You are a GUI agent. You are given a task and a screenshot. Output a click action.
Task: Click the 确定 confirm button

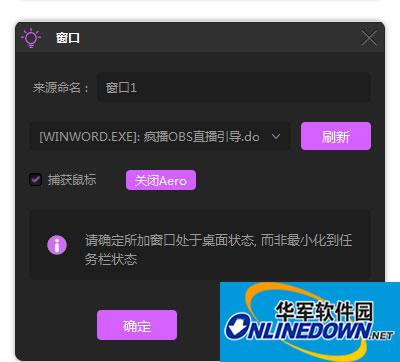[x=137, y=325]
